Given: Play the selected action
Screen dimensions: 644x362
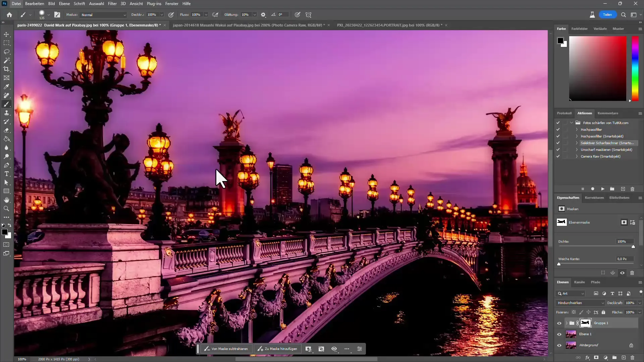Looking at the screenshot, I should [603, 189].
